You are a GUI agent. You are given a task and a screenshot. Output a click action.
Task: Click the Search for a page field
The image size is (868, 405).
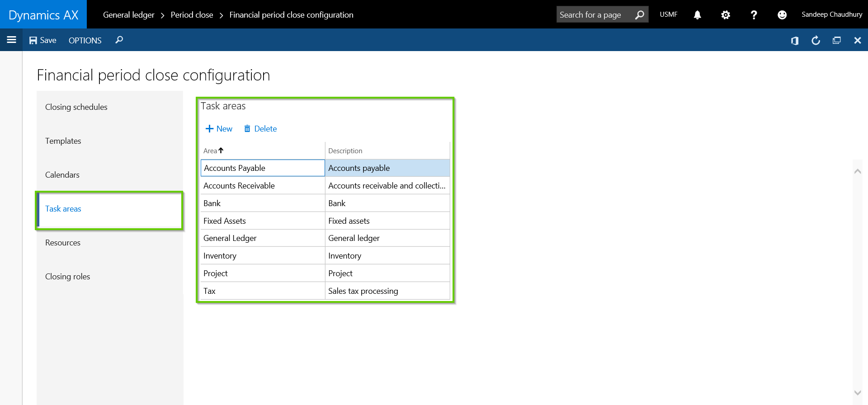(593, 15)
